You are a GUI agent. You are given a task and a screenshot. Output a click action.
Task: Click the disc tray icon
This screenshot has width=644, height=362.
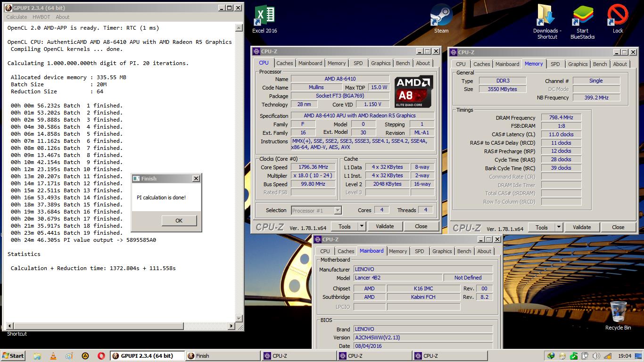(x=562, y=356)
